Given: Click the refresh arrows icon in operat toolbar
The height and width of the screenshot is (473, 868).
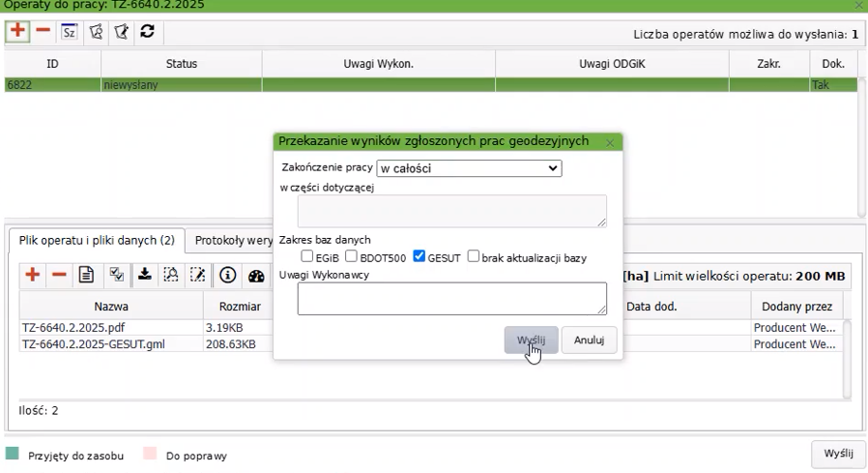Looking at the screenshot, I should coord(147,31).
